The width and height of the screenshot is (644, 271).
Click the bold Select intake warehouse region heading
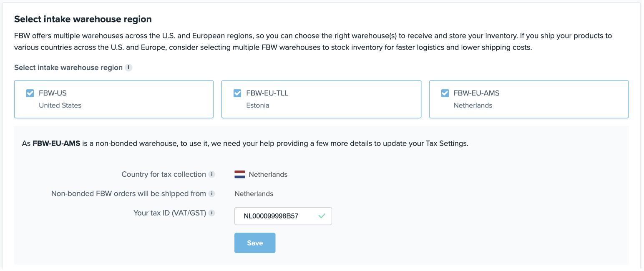pyautogui.click(x=83, y=19)
